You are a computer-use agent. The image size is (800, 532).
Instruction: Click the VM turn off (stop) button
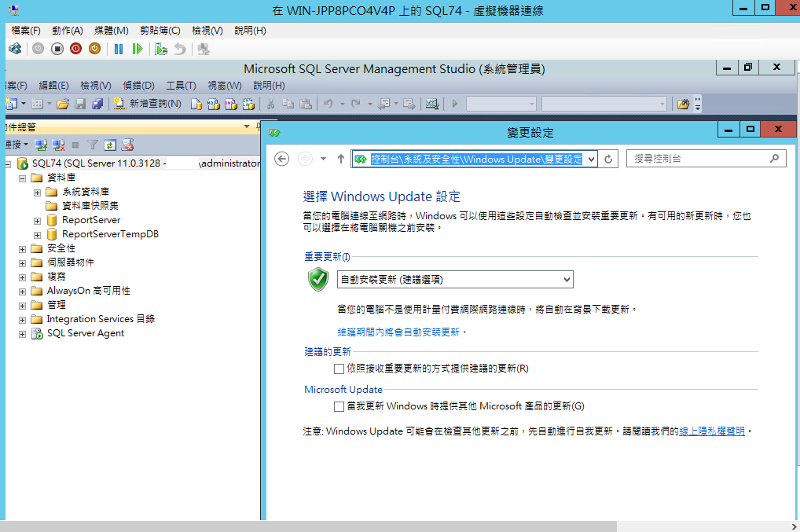pos(57,49)
